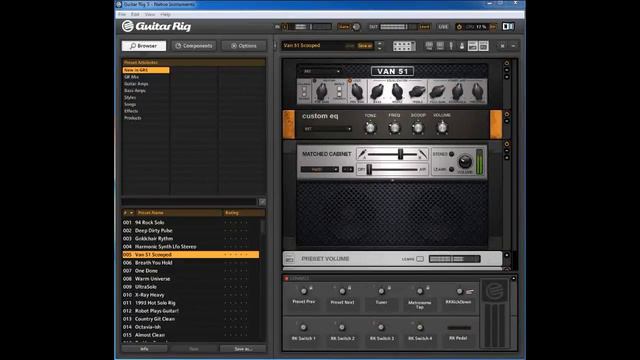Show the Rig Kontrol virtual panel icon
The image size is (640, 360).
pos(404,46)
